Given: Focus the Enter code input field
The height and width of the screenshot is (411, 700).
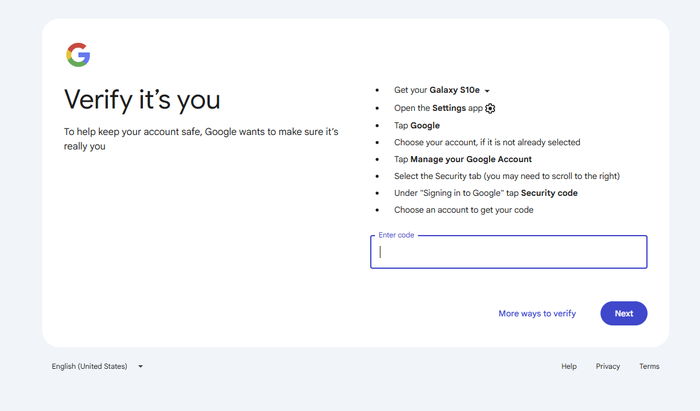Looking at the screenshot, I should 508,252.
